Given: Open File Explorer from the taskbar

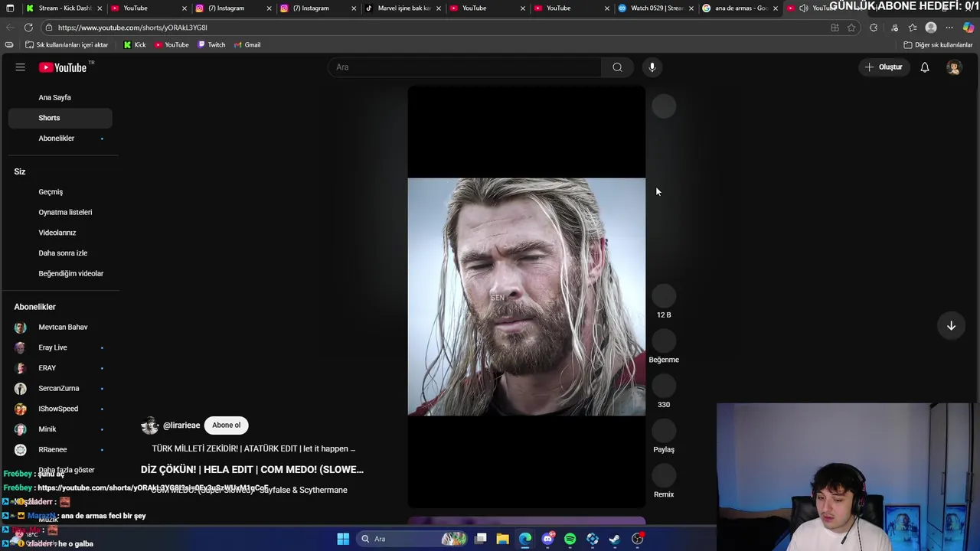Looking at the screenshot, I should click(503, 539).
